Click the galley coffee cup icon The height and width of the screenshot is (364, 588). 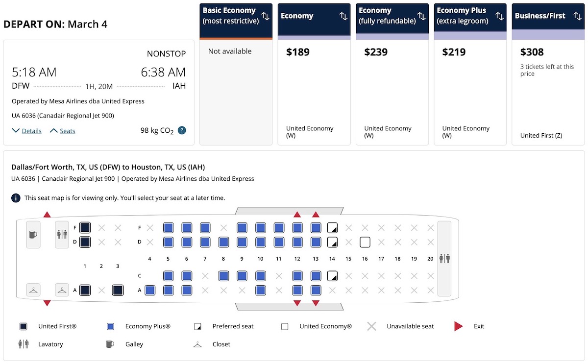(x=33, y=234)
